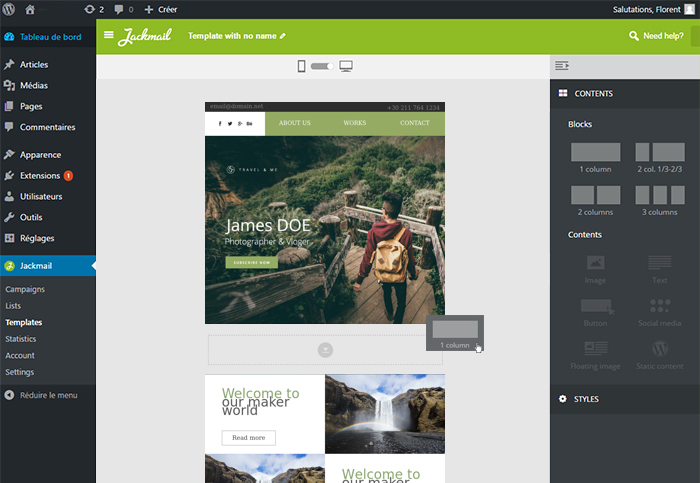Edit the template name pencil icon
This screenshot has width=700, height=483.
click(x=283, y=36)
